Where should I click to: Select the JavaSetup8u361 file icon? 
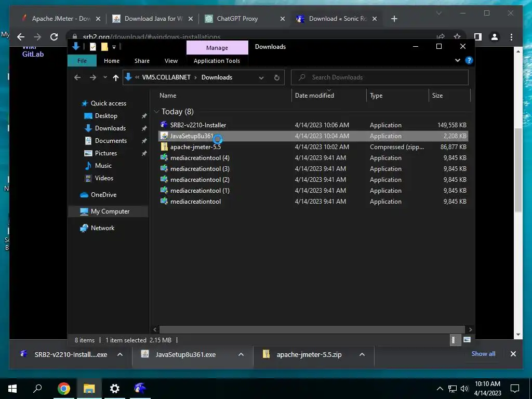tap(164, 136)
